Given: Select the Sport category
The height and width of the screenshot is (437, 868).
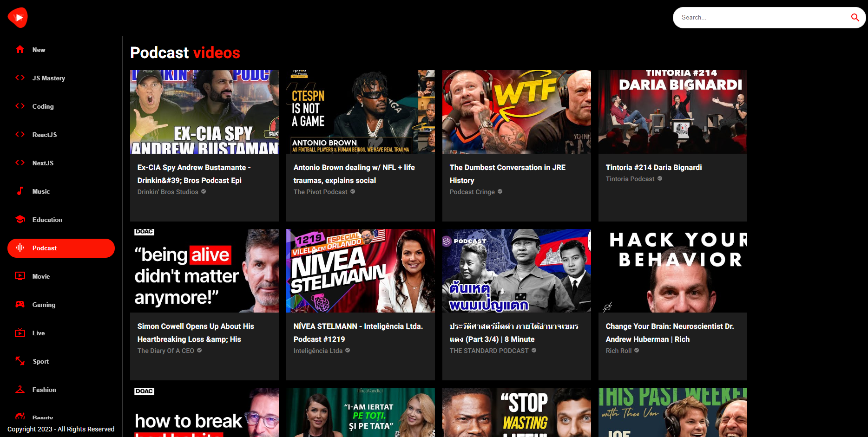Looking at the screenshot, I should (x=61, y=361).
